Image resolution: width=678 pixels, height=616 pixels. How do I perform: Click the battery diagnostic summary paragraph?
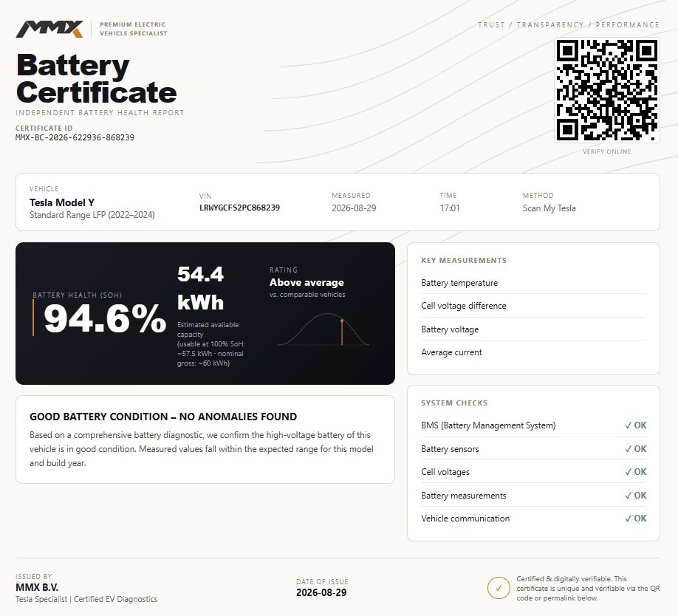[202, 449]
